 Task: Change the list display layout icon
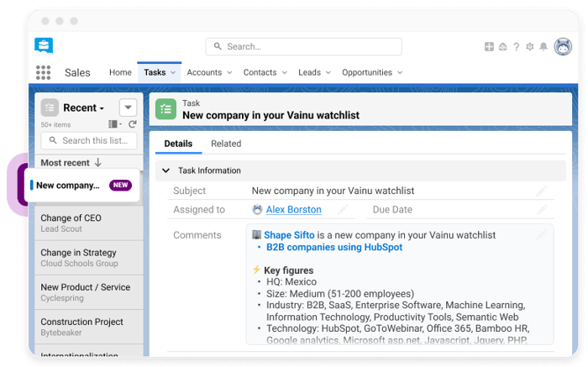coord(115,124)
